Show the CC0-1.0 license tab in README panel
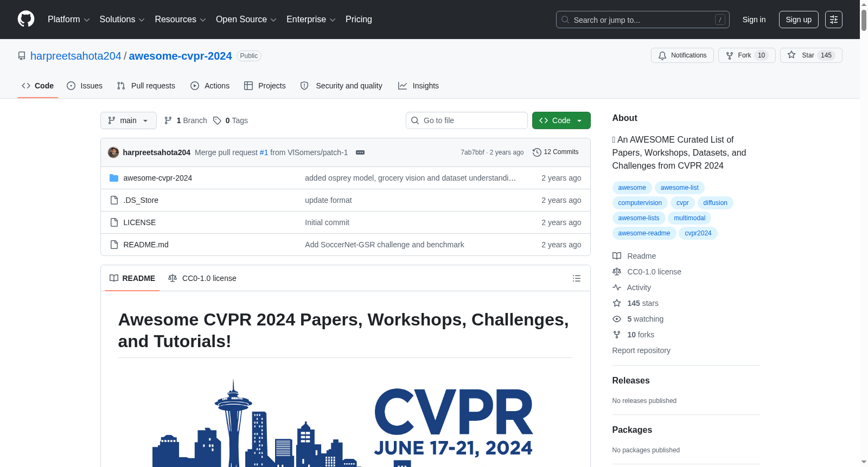Image resolution: width=868 pixels, height=467 pixels. point(202,278)
